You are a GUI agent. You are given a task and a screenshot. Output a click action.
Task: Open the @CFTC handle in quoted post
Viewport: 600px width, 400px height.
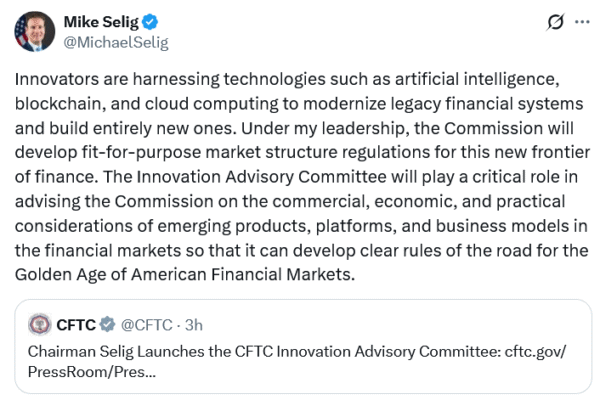pyautogui.click(x=146, y=324)
